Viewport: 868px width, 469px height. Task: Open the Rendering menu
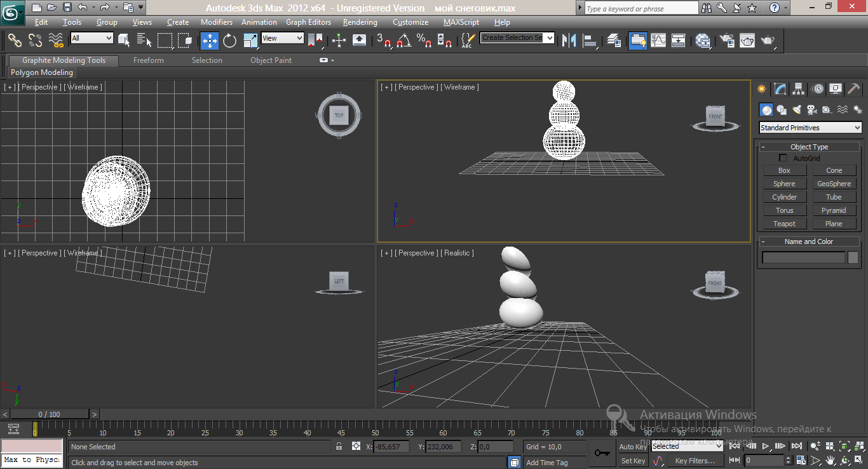pyautogui.click(x=360, y=22)
